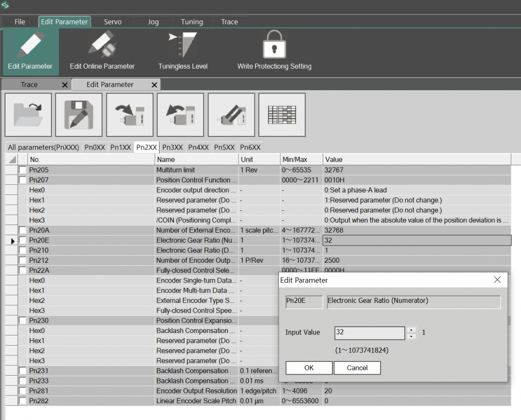Viewport: 521px width, 420px height.
Task: Increase Input Value with up spinner arrow
Action: [x=412, y=329]
